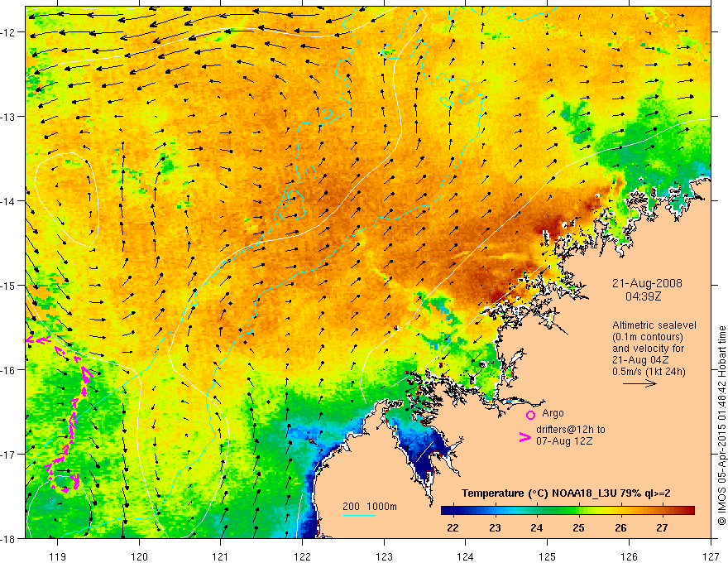Click the latitude axis label -16

pyautogui.click(x=8, y=370)
